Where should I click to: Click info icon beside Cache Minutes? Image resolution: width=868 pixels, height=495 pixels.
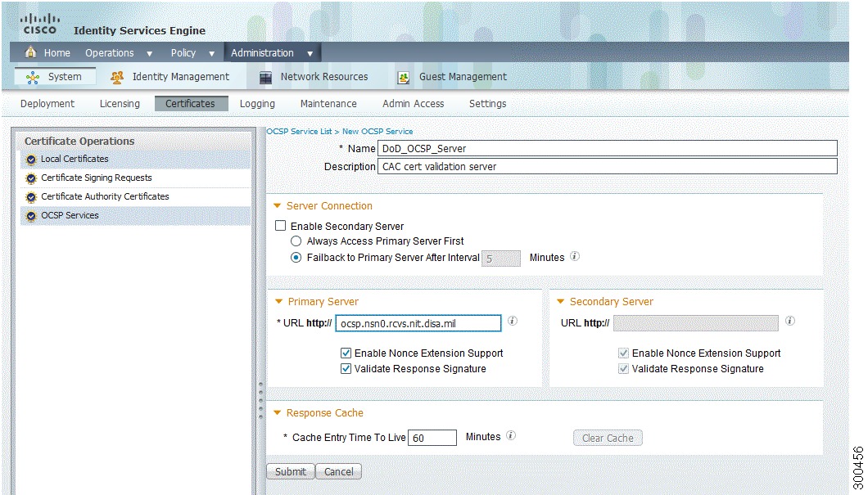pyautogui.click(x=511, y=436)
